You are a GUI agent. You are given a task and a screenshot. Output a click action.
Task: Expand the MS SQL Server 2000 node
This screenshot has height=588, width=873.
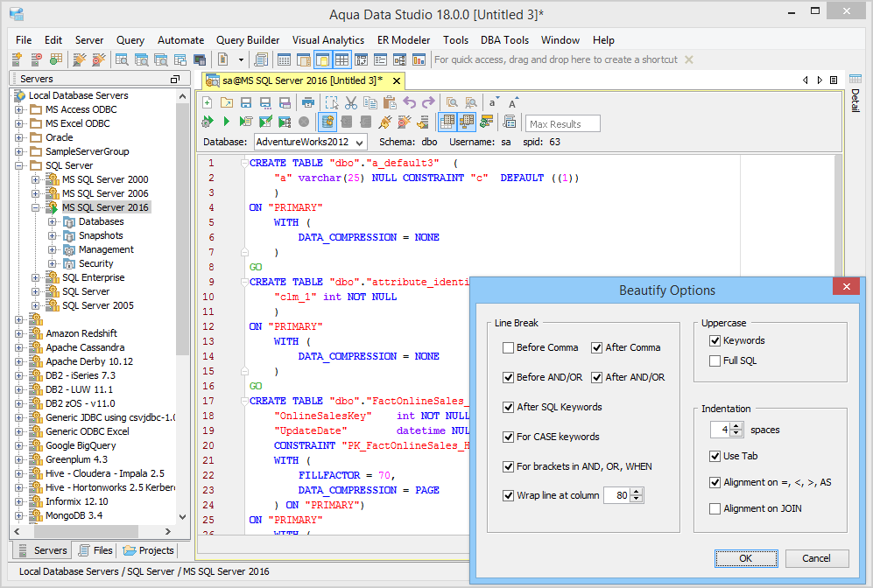pos(36,179)
